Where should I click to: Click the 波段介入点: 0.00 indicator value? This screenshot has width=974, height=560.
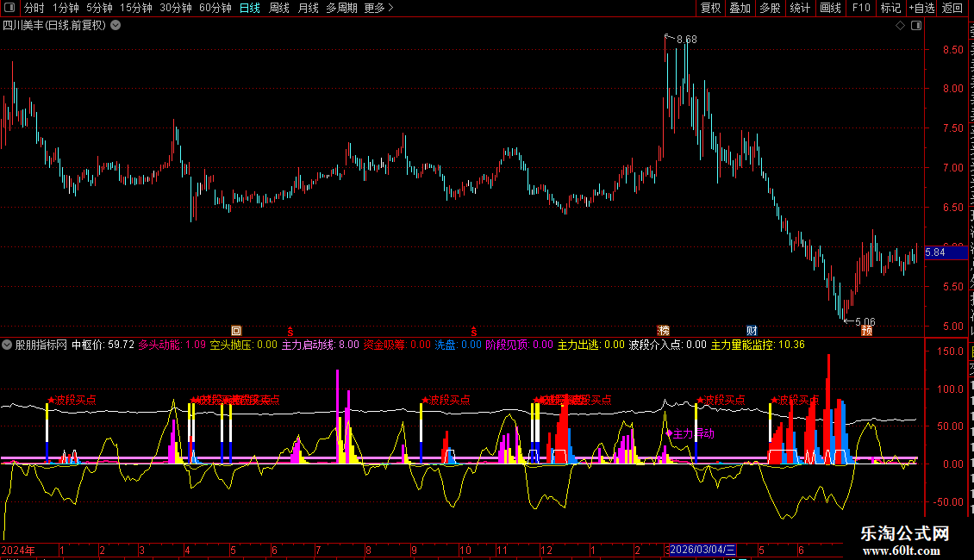[x=668, y=345]
